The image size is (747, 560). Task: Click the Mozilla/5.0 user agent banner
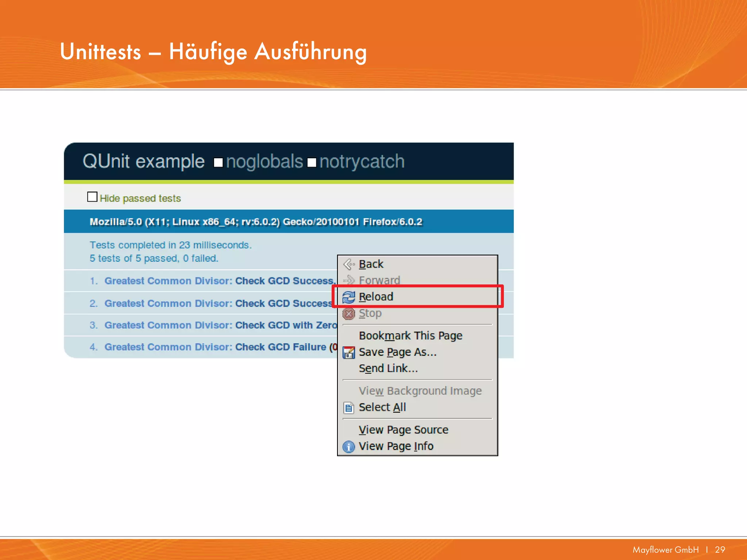(x=289, y=222)
